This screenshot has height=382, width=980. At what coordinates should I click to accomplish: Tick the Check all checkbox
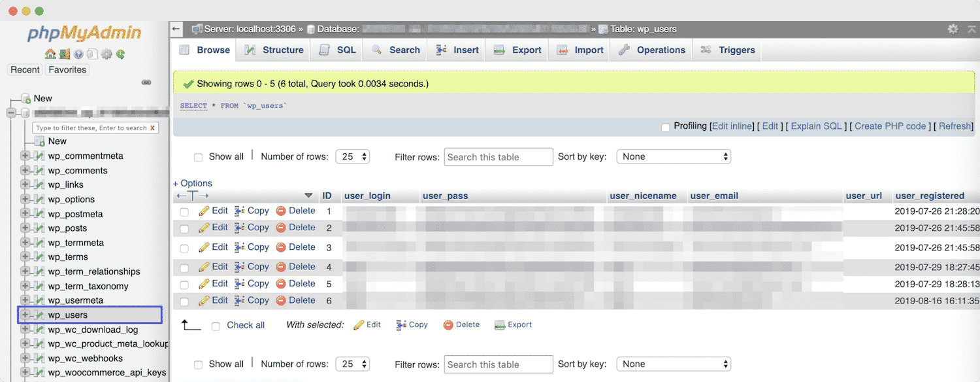click(216, 326)
